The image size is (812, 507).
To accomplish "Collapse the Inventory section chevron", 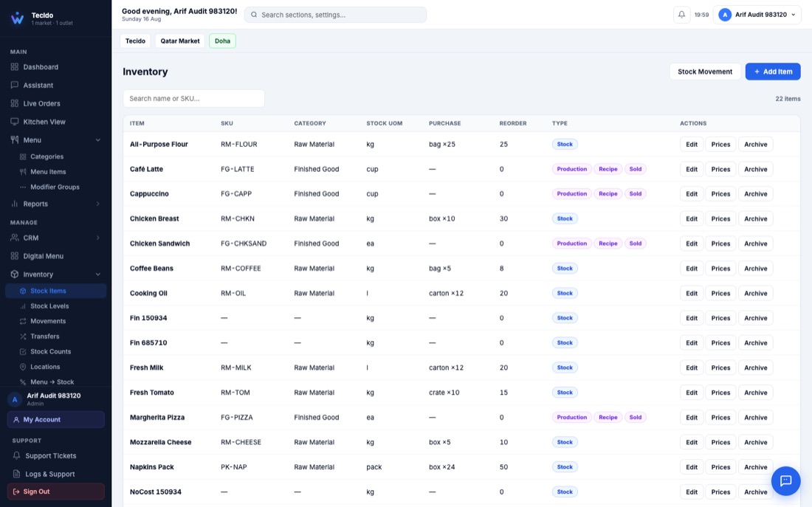I will click(98, 274).
